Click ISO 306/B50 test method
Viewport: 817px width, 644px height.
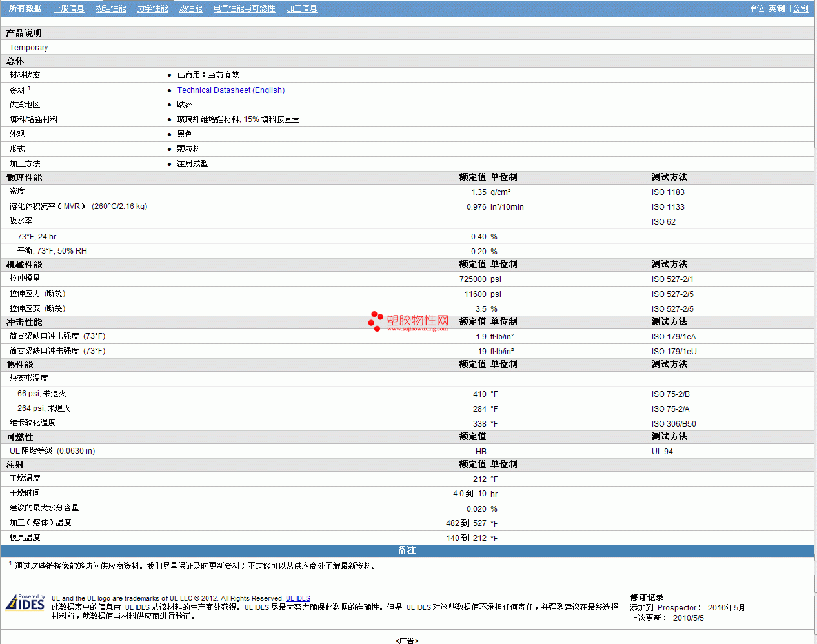click(x=674, y=424)
